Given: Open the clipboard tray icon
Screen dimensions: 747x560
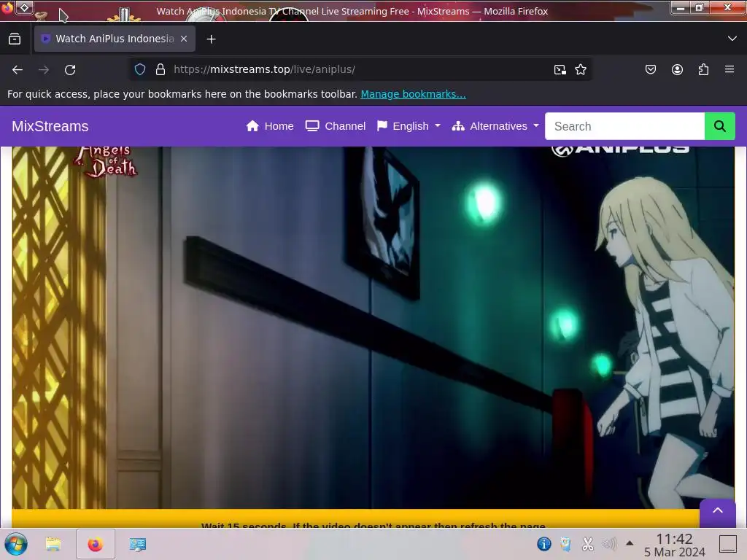Looking at the screenshot, I should click(x=565, y=543).
